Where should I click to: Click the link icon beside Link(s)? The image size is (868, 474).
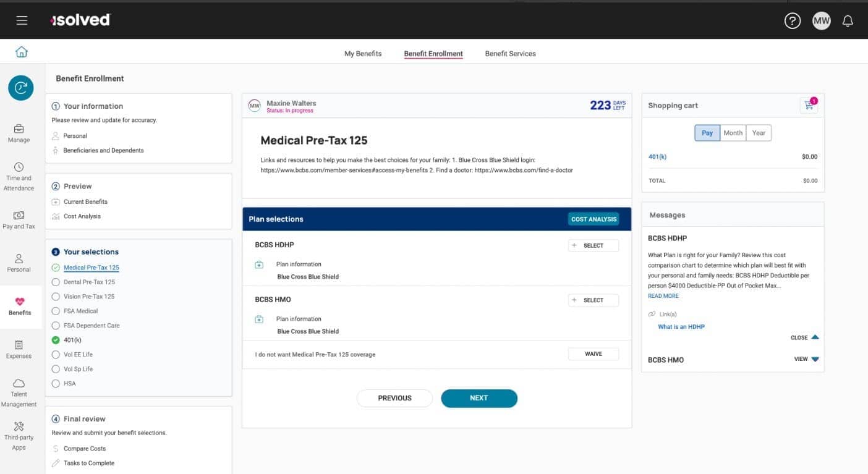[x=652, y=314]
